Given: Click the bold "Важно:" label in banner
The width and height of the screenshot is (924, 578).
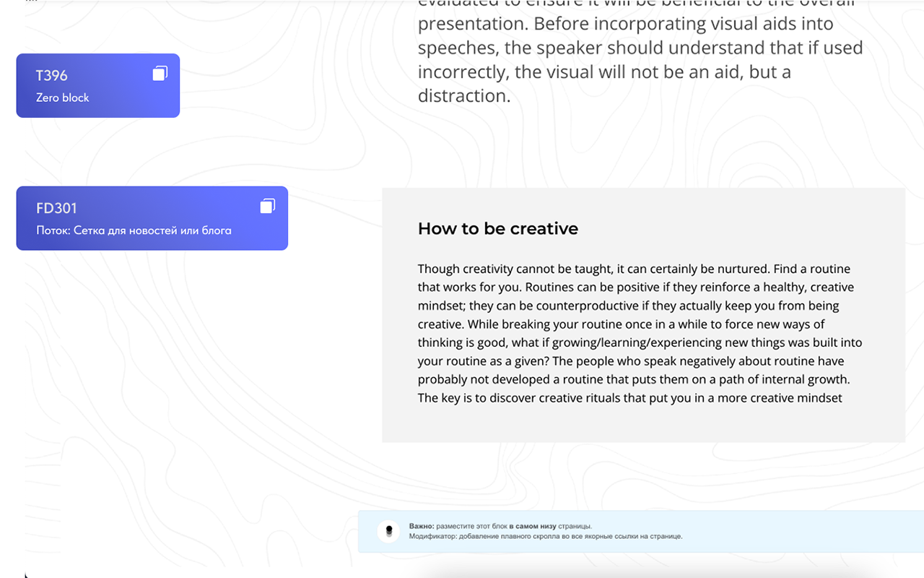Looking at the screenshot, I should 422,526.
